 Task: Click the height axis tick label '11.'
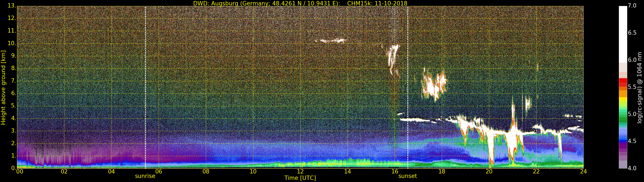coord(12,31)
